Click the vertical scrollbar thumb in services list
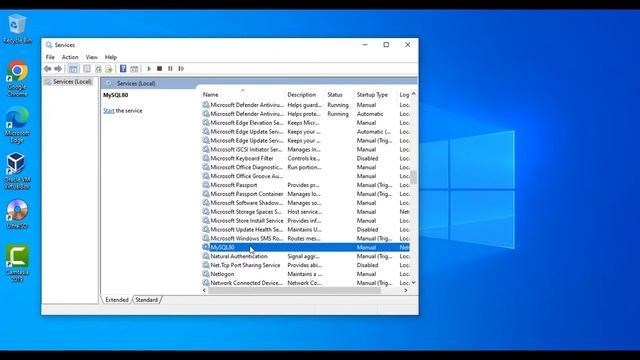The image size is (640, 360). click(x=413, y=177)
